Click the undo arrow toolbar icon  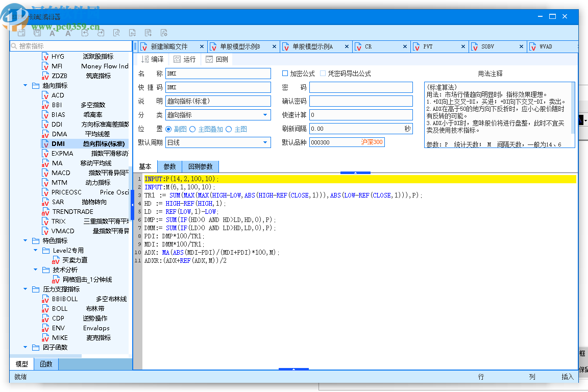(x=85, y=33)
